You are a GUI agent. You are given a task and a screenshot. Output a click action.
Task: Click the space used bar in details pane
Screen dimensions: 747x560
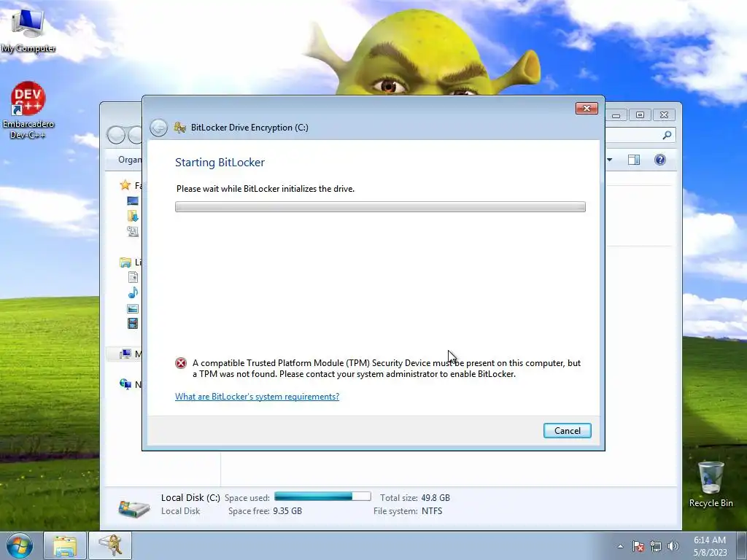[x=322, y=497]
